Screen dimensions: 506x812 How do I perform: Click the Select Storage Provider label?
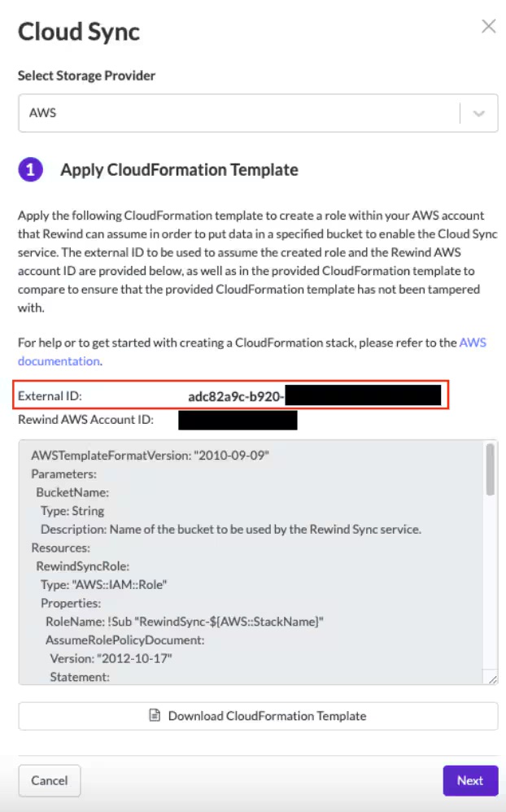(86, 76)
